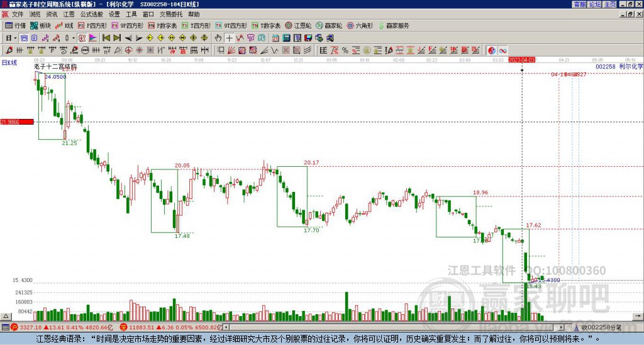Viewport: 644px width, 345px height.
Task: Select the gray angle line tool
Action: tap(264, 50)
